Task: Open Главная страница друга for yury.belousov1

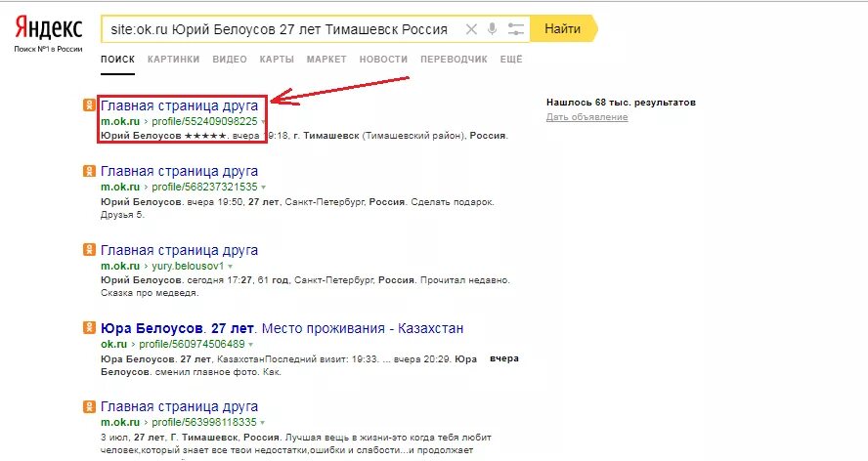Action: pyautogui.click(x=179, y=250)
